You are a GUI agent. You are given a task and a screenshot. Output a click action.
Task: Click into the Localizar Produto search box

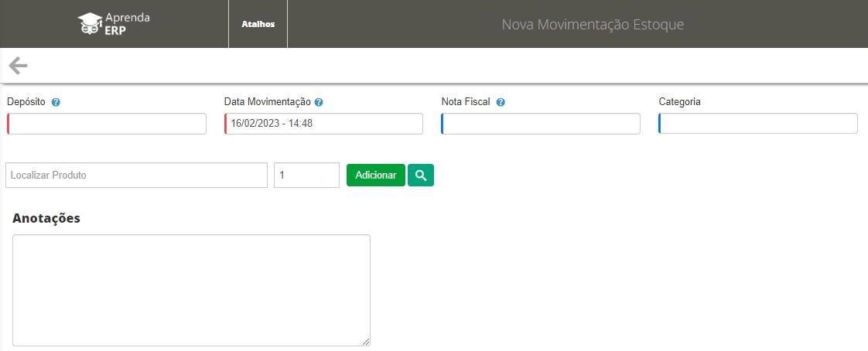click(x=136, y=175)
